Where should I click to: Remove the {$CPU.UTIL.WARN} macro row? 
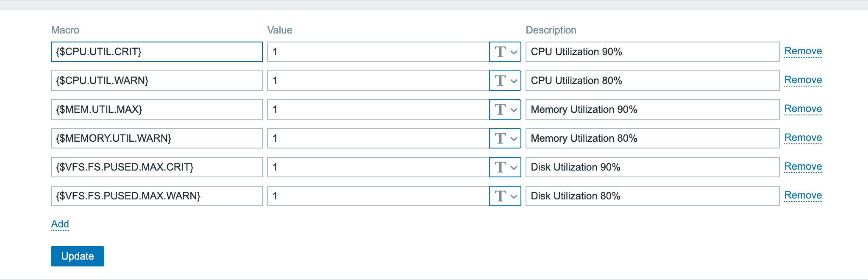pyautogui.click(x=803, y=80)
